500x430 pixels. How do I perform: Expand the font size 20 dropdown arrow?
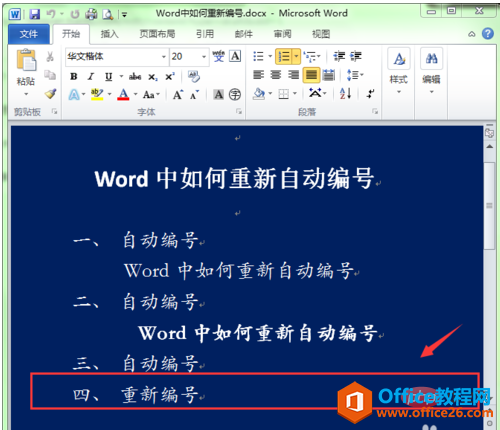[x=204, y=57]
